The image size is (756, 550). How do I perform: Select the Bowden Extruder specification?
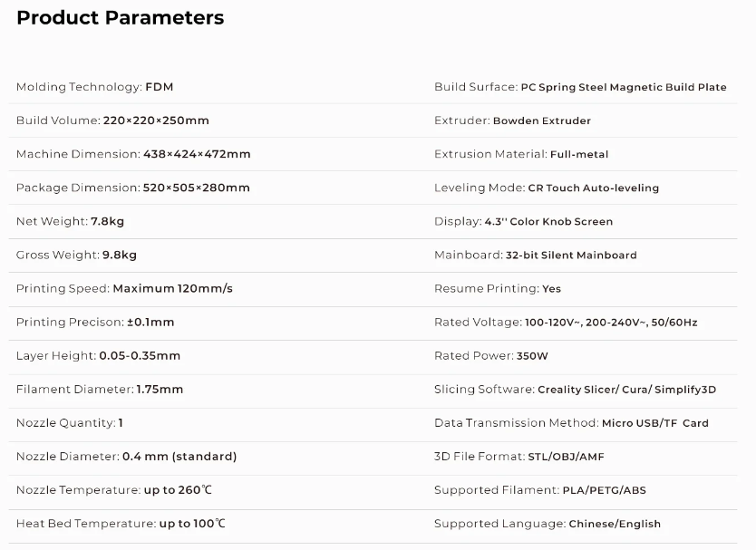click(541, 121)
